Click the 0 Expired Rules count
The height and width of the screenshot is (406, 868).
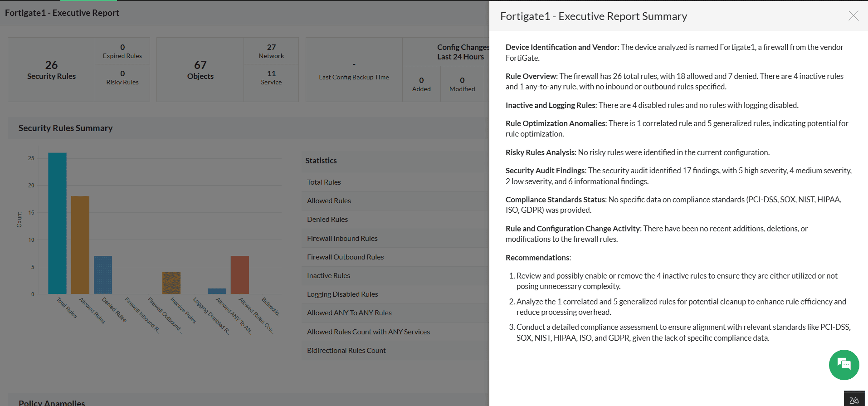[122, 51]
